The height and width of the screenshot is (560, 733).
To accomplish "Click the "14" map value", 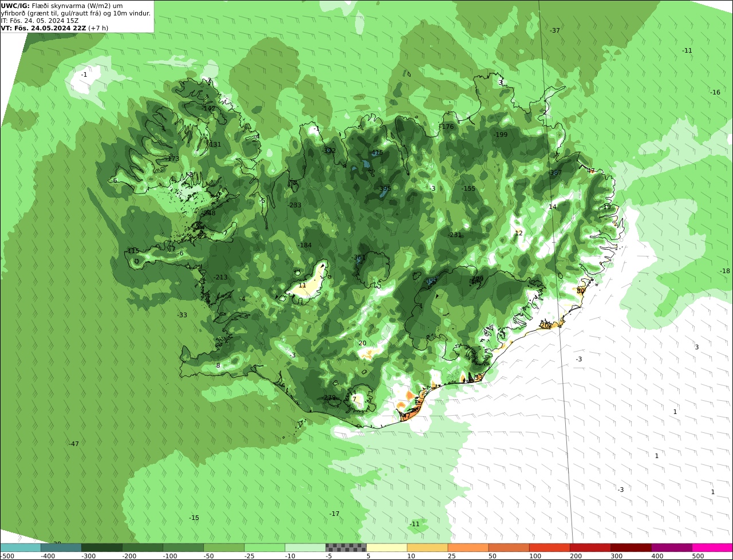I will [553, 207].
